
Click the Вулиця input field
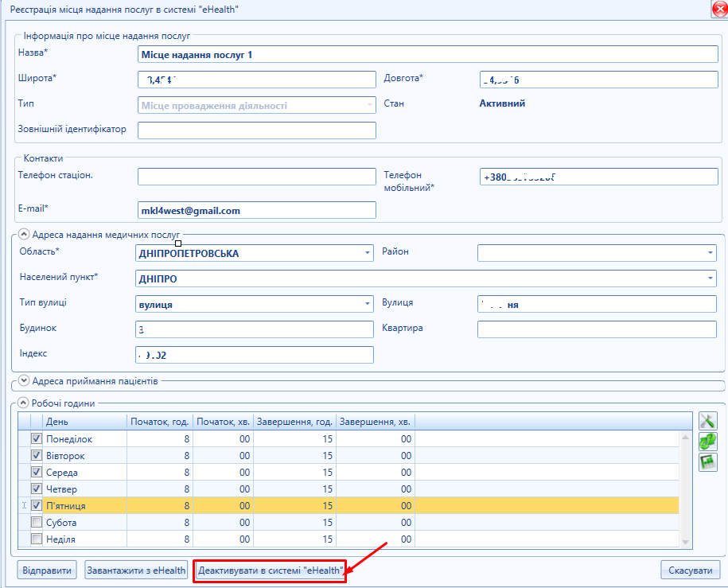coord(597,304)
